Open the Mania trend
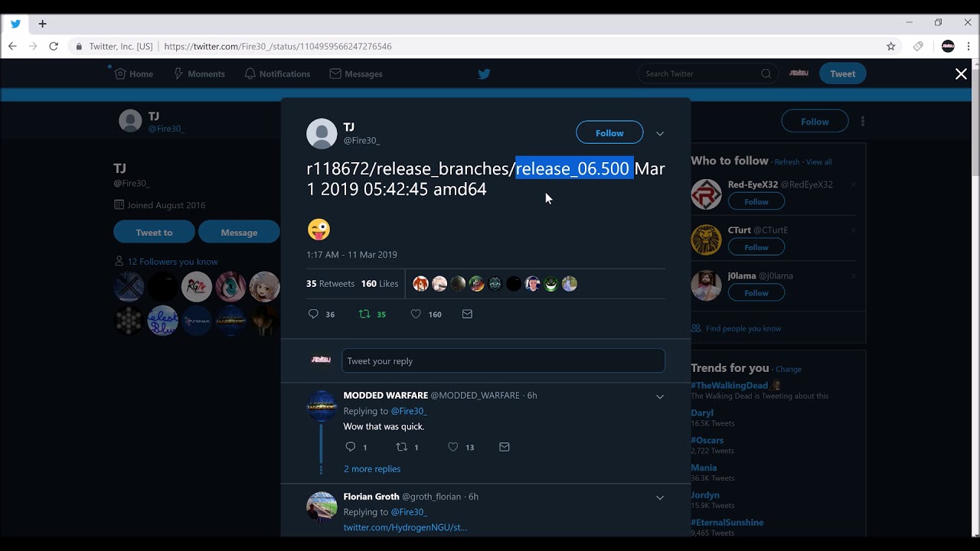The width and height of the screenshot is (980, 551). (x=704, y=468)
